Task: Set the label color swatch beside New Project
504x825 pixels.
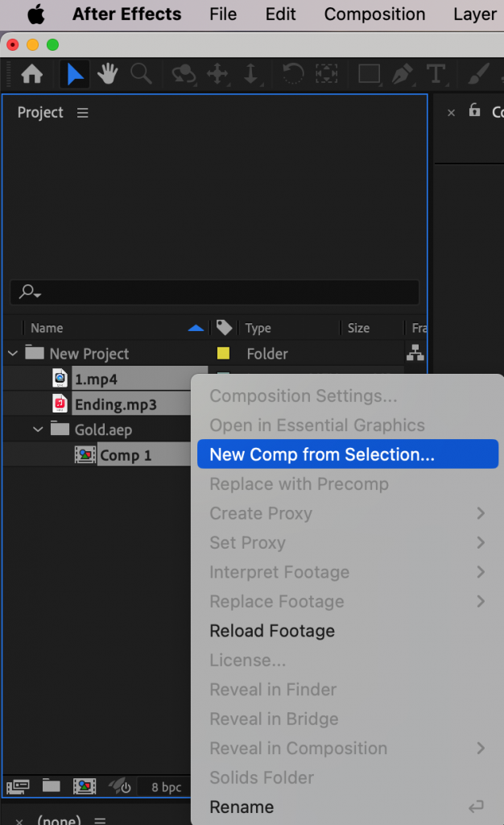Action: 224,353
